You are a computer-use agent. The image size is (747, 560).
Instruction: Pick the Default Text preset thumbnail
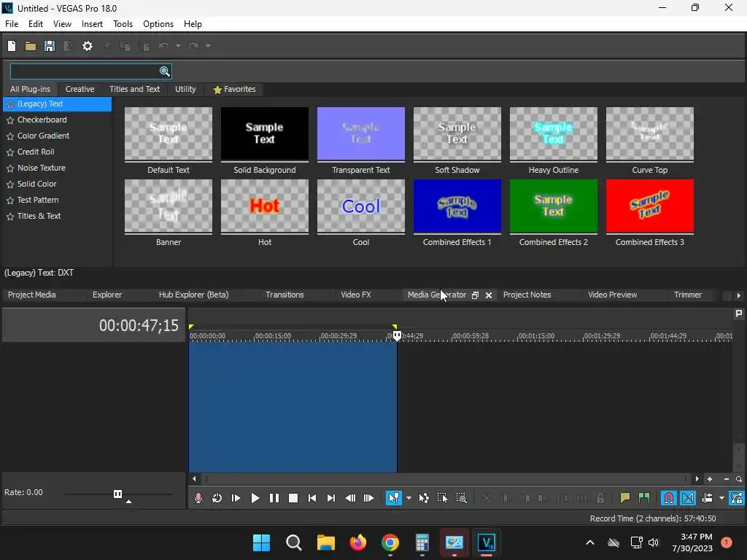169,133
